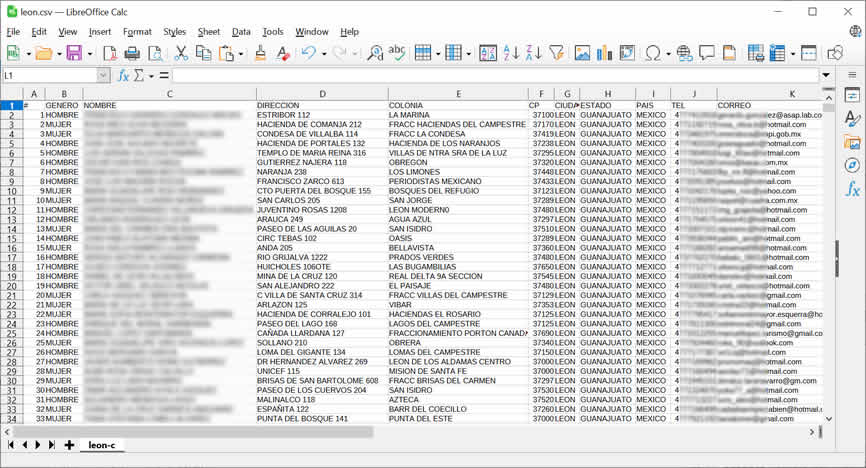Screen dimensions: 866x468
Task: Click Clone Formatting paintbrush
Action: tap(261, 53)
